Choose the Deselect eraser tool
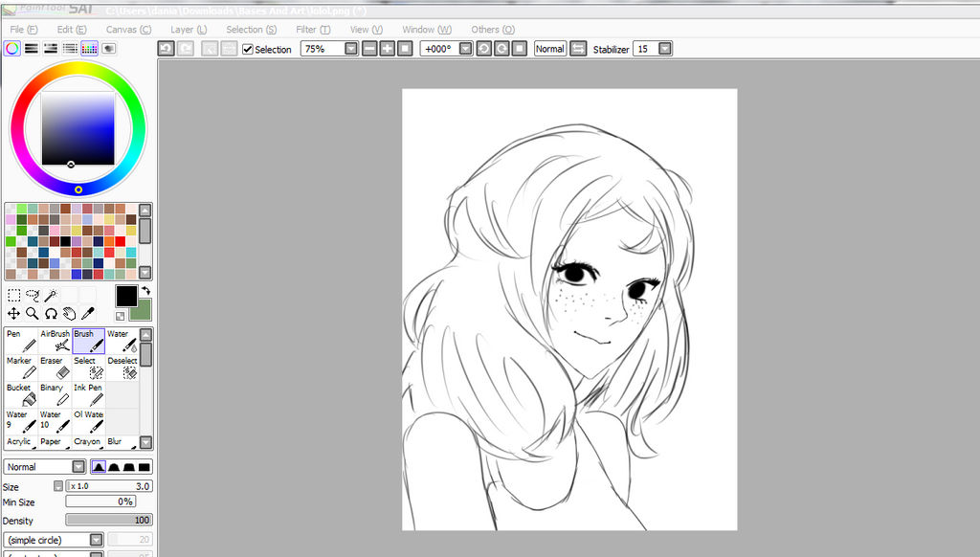Image resolution: width=980 pixels, height=557 pixels. 122,368
